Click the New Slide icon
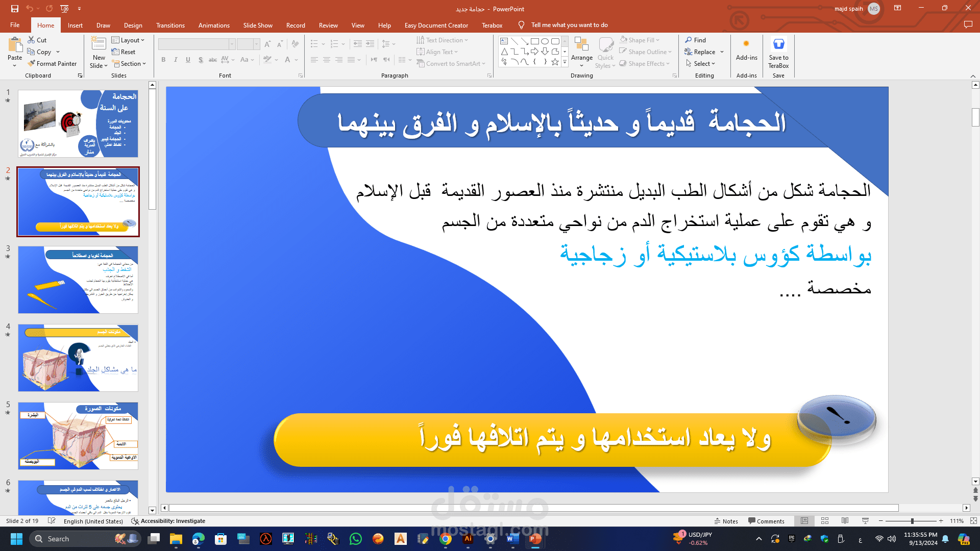The image size is (980, 551). [x=99, y=45]
